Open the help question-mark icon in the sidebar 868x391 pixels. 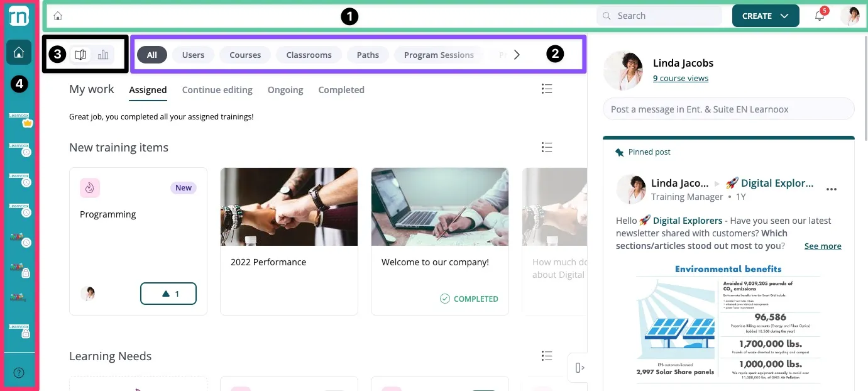19,372
